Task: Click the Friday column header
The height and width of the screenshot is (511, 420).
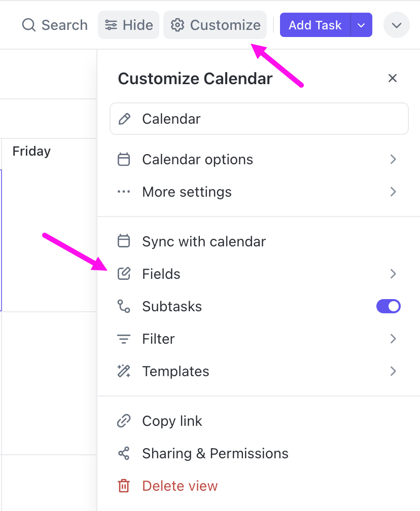Action: click(x=31, y=151)
